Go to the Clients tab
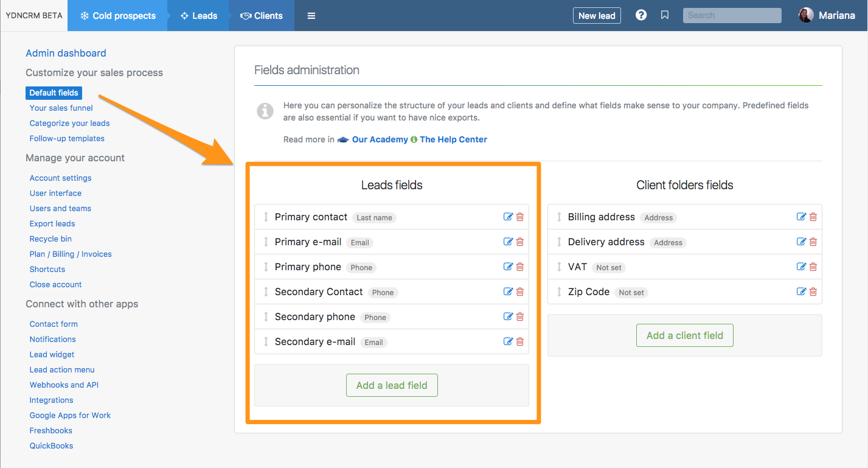The height and width of the screenshot is (468, 868). [x=262, y=16]
